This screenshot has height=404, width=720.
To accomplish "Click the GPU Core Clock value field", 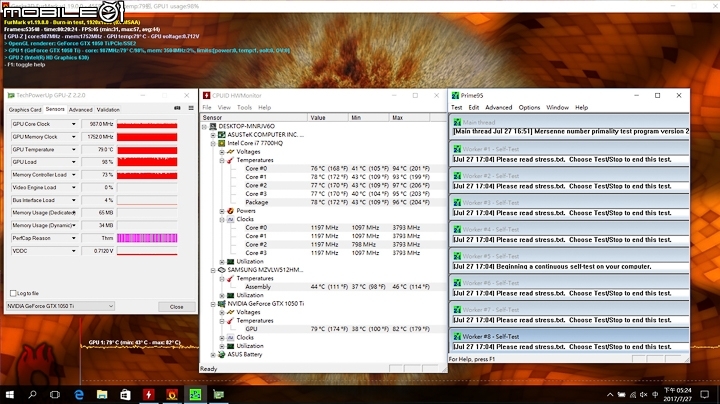I will 98,124.
